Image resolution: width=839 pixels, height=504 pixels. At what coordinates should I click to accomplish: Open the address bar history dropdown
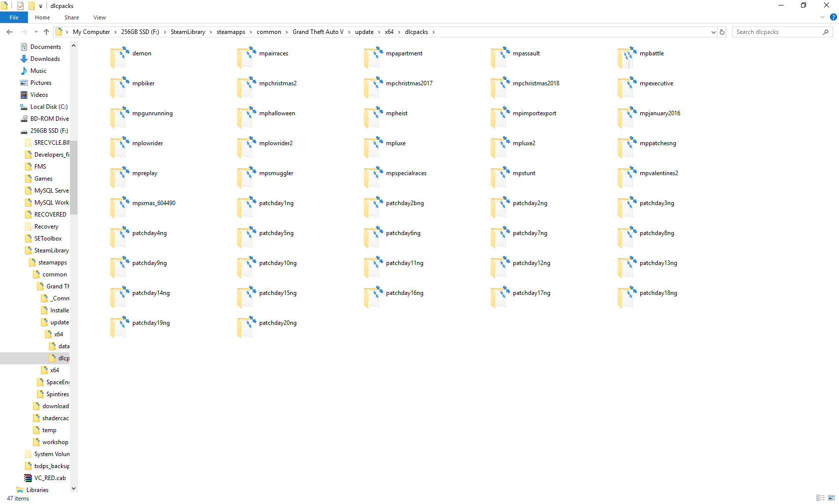(713, 31)
